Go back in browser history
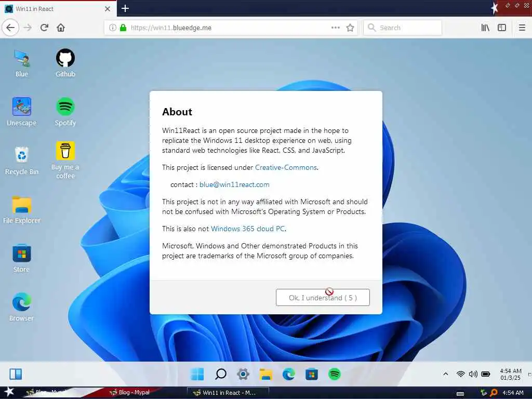Screen dimensions: 532x399 10,28
